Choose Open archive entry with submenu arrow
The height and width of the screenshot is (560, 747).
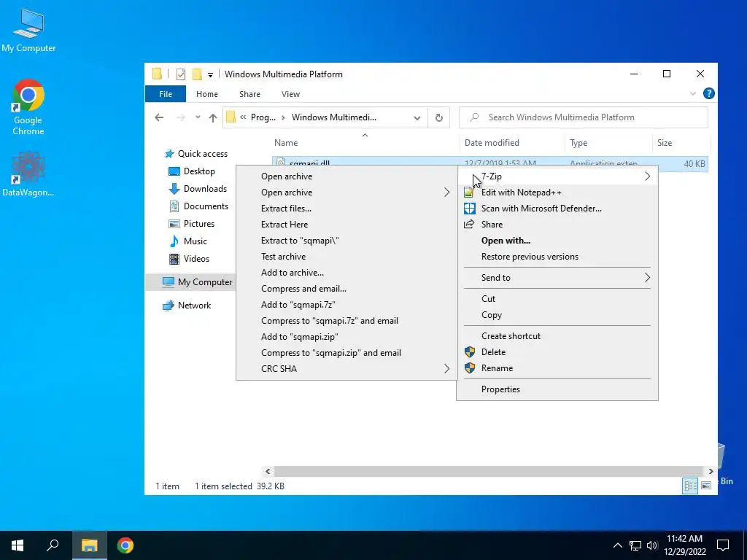(x=347, y=192)
